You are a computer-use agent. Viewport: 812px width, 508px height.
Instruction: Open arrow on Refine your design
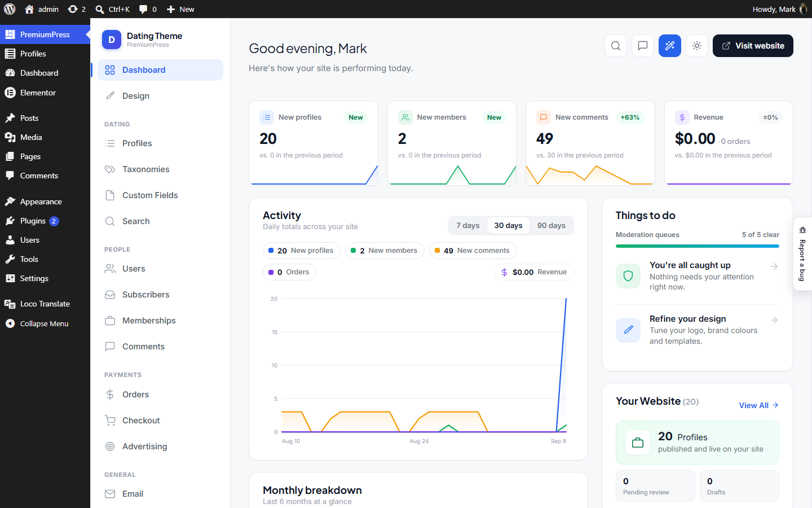(x=774, y=320)
